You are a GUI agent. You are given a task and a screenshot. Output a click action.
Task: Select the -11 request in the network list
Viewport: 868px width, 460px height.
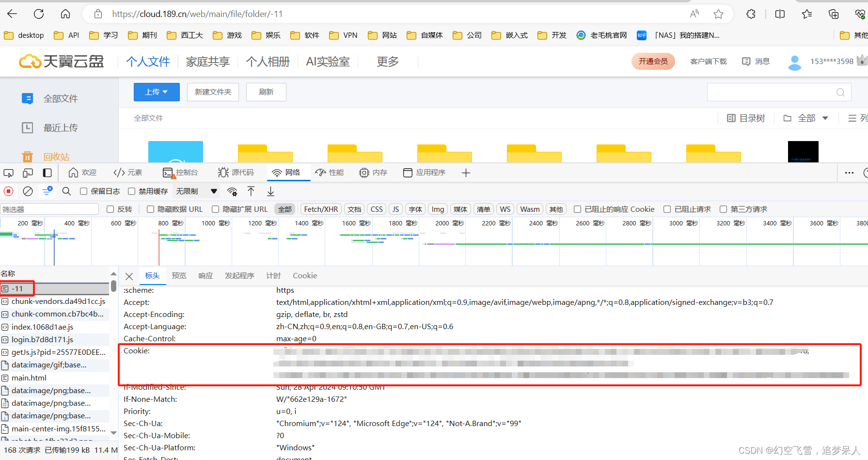point(17,288)
